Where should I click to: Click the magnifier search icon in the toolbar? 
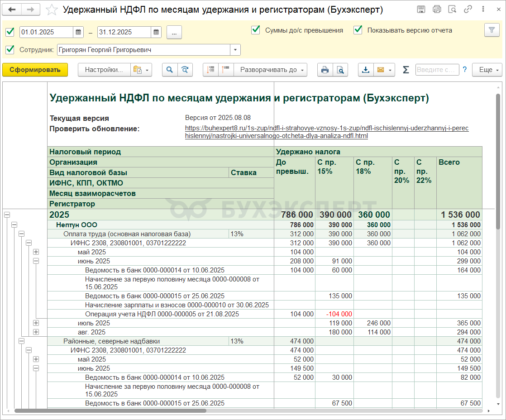[169, 70]
